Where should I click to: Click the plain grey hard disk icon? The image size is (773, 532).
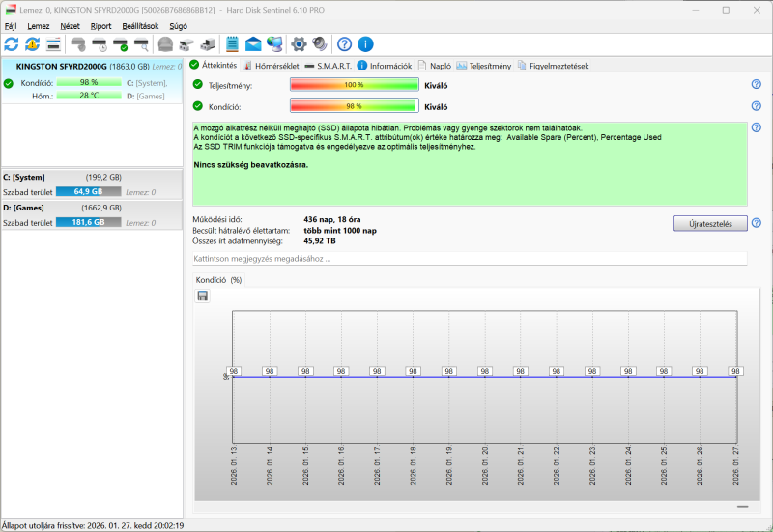coord(78,44)
